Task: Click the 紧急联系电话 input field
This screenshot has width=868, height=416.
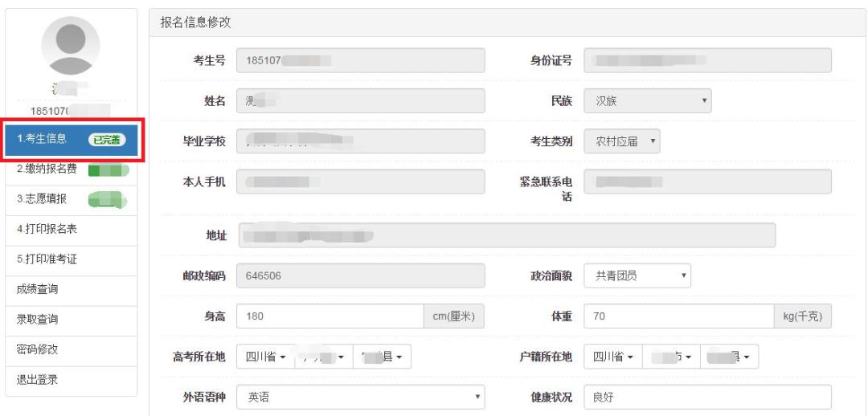Action: (x=707, y=182)
